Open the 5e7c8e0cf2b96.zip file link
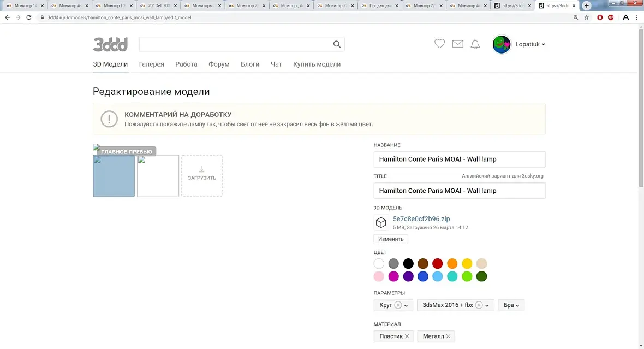This screenshot has height=349, width=644. click(x=421, y=218)
